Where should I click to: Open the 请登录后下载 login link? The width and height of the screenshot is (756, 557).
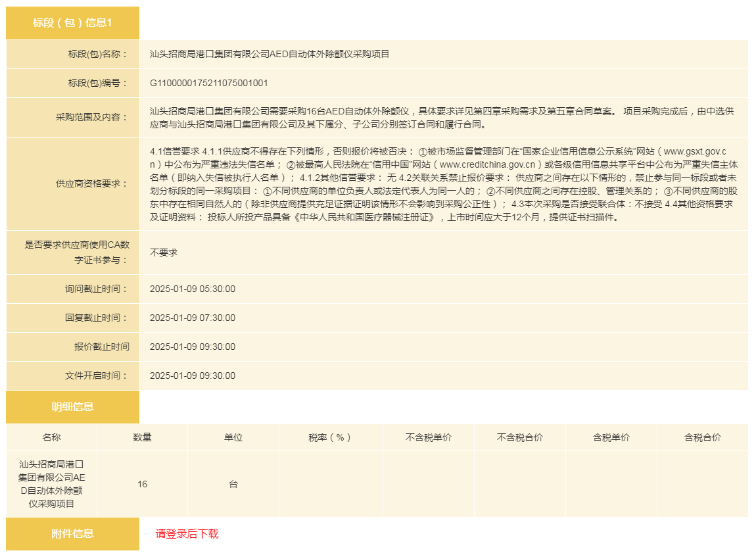click(187, 533)
